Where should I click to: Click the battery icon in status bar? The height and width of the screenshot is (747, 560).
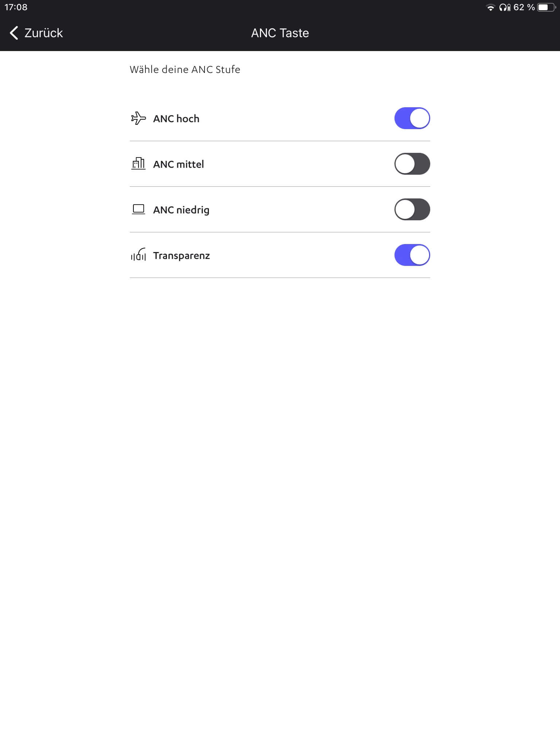(546, 8)
